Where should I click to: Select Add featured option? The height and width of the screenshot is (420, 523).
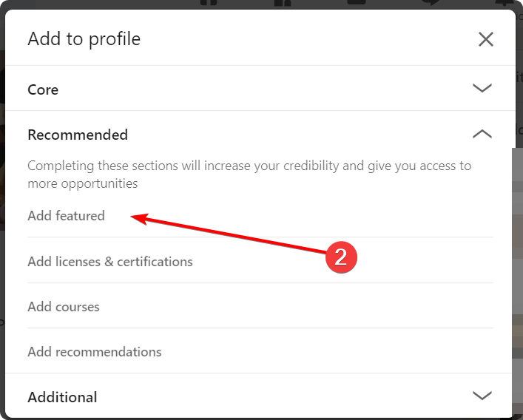tap(67, 216)
